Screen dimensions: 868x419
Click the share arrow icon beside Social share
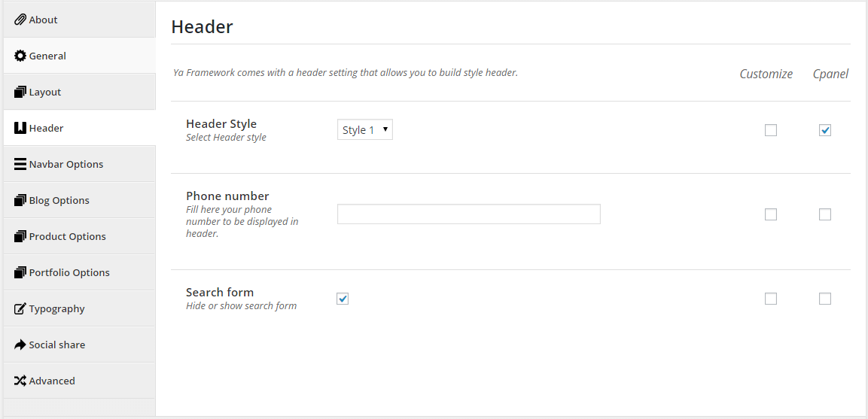[20, 345]
